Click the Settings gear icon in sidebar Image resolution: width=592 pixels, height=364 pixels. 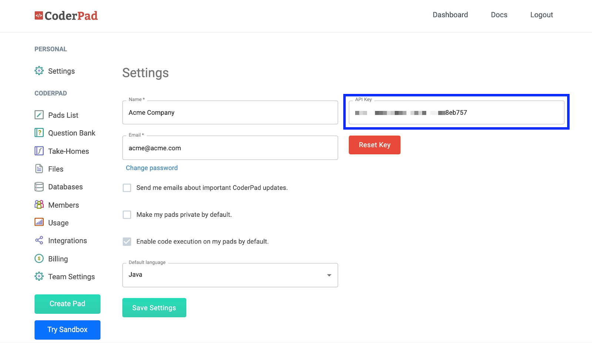click(39, 71)
